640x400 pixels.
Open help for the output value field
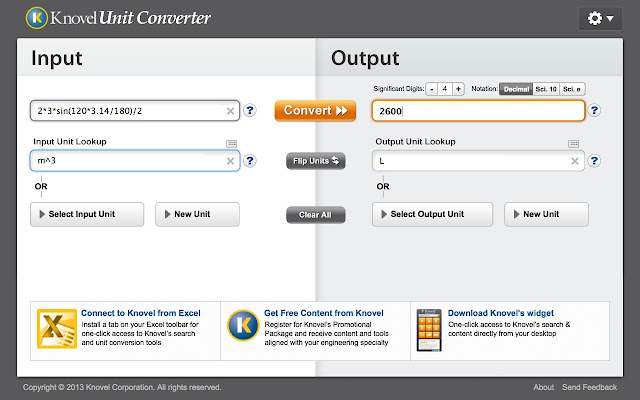pyautogui.click(x=594, y=110)
